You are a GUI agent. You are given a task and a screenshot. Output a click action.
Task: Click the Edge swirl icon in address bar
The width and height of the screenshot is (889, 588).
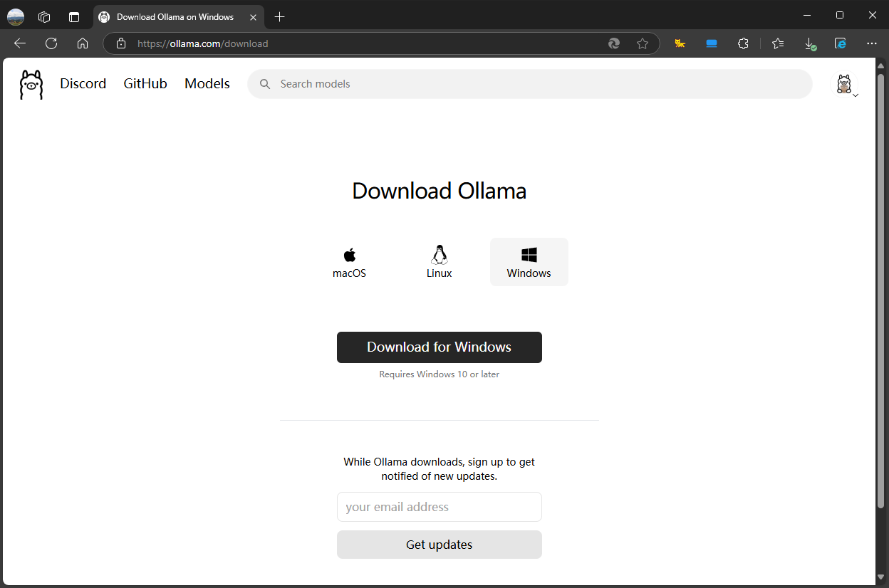[614, 43]
